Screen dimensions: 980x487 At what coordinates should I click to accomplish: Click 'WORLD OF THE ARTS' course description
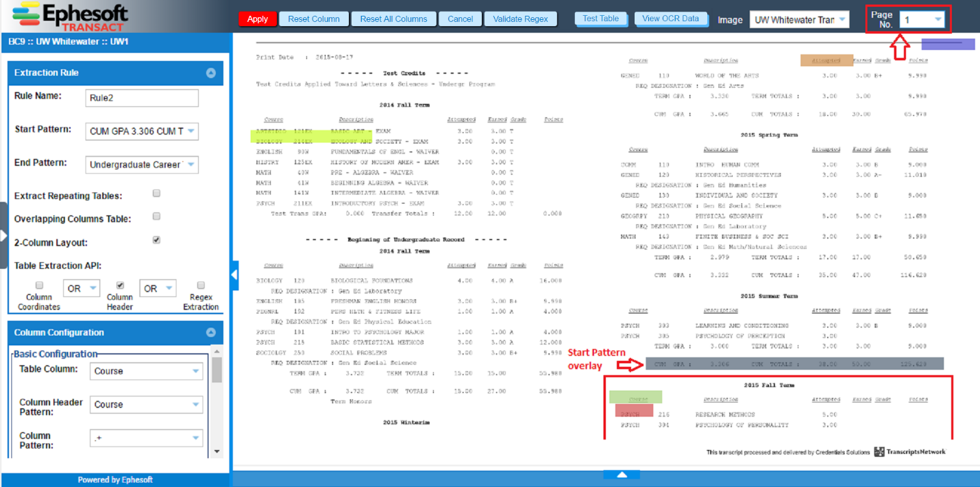pos(727,76)
